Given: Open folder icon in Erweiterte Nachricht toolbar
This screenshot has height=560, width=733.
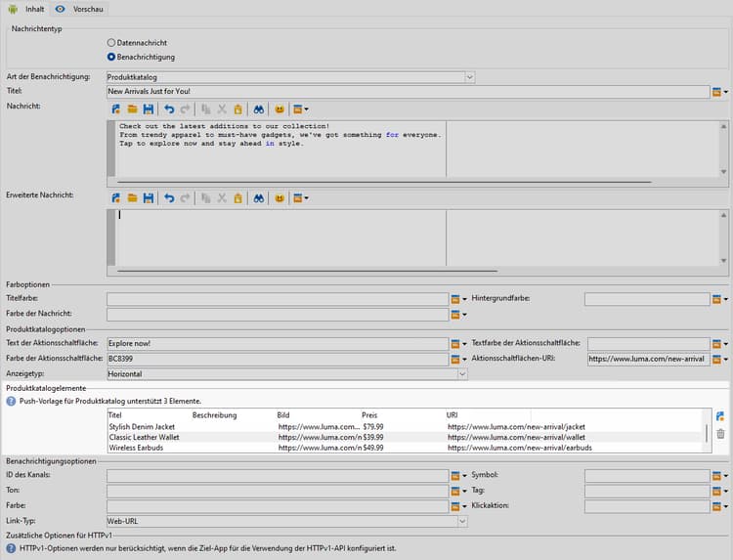Looking at the screenshot, I should coord(132,198).
